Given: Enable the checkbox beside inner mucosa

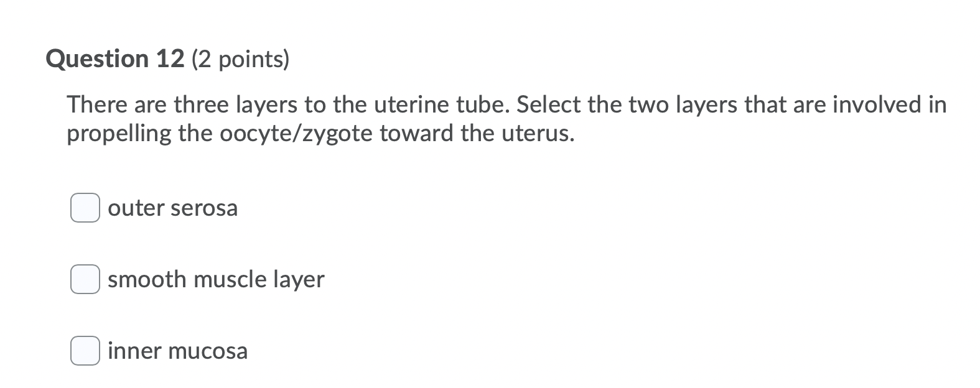Looking at the screenshot, I should tap(85, 350).
